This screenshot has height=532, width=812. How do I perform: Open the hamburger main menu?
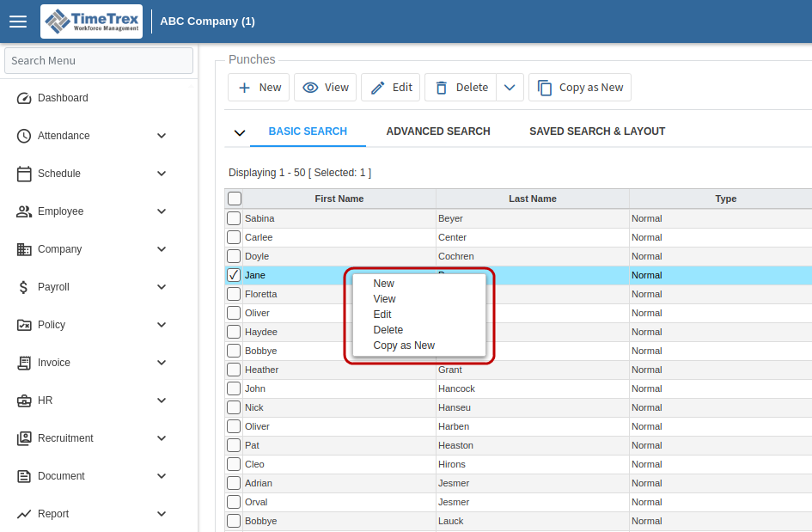point(18,21)
